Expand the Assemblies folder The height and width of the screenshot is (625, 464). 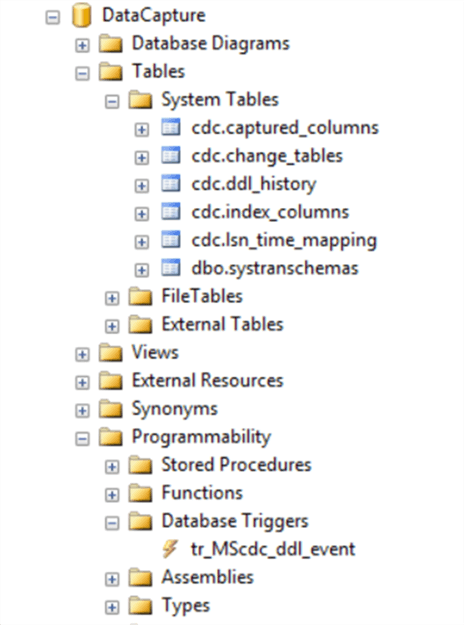112,579
